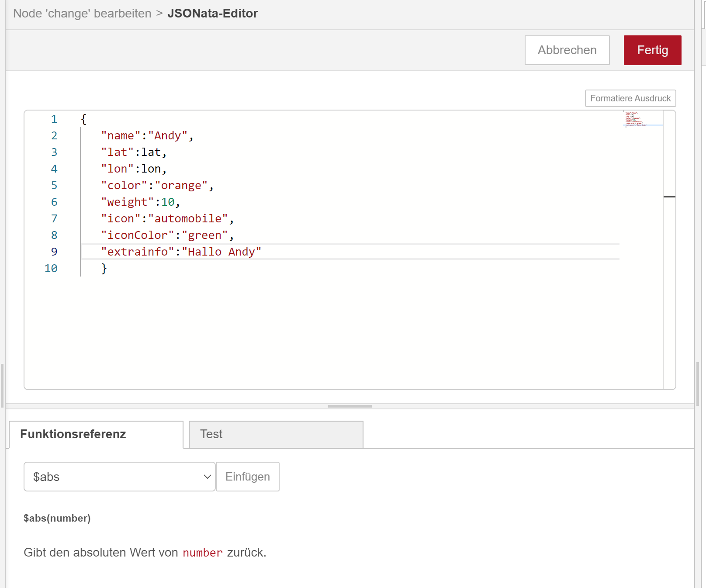This screenshot has height=588, width=706.
Task: Click the code minimap preview
Action: pos(643,119)
